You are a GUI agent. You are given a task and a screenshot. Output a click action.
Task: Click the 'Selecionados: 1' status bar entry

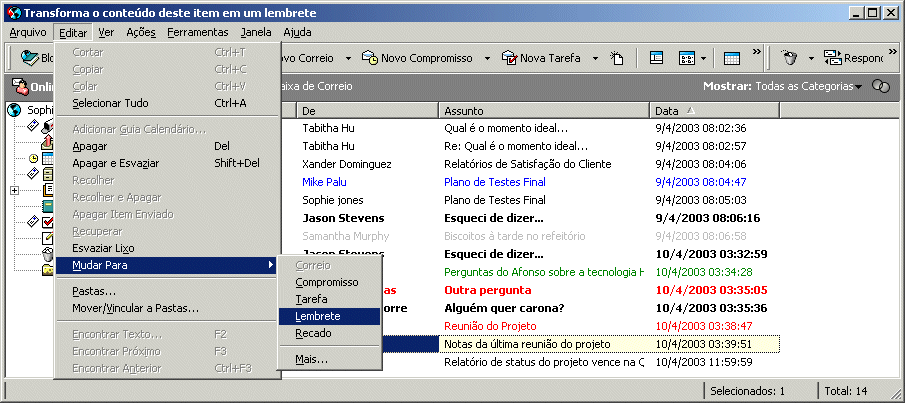click(x=747, y=390)
